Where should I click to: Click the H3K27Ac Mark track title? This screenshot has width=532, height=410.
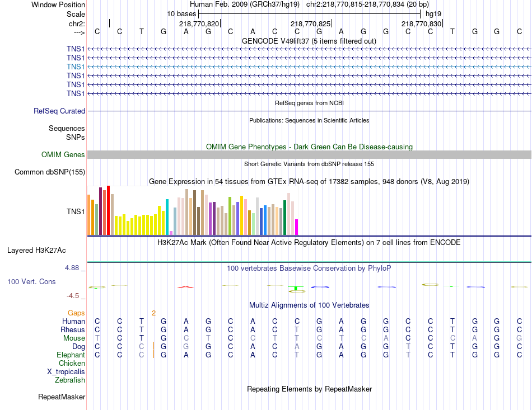click(309, 243)
